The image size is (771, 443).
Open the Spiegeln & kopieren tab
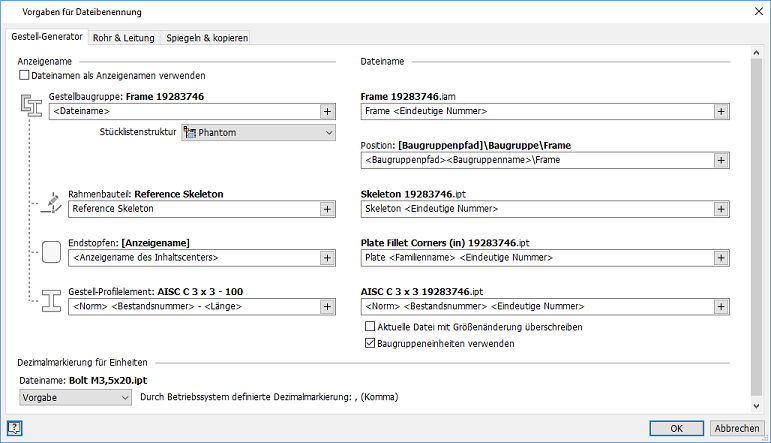[206, 38]
